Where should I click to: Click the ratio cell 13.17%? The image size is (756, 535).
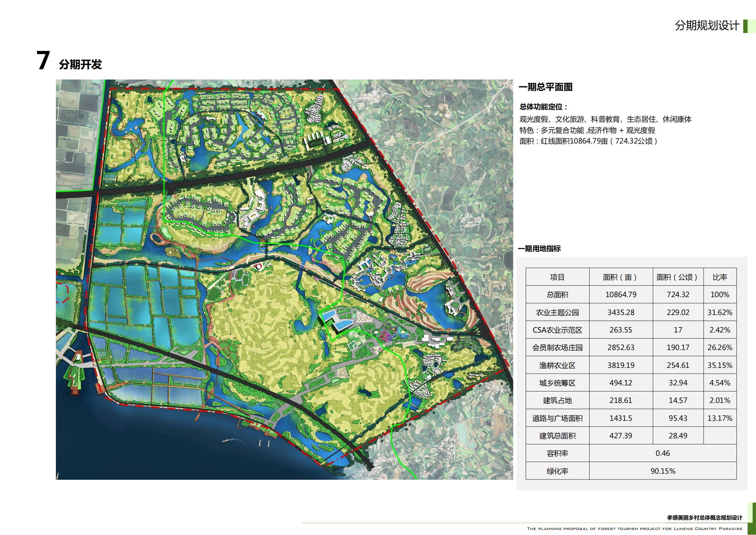pos(720,418)
